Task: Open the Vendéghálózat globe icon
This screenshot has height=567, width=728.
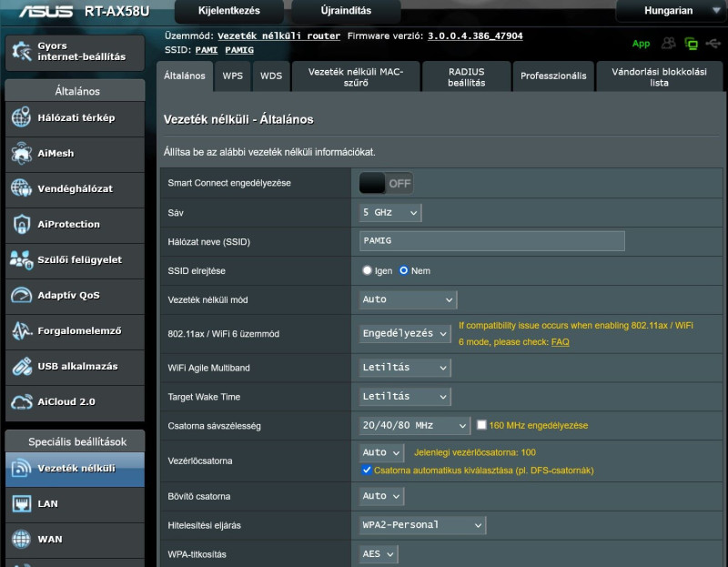Action: [21, 188]
